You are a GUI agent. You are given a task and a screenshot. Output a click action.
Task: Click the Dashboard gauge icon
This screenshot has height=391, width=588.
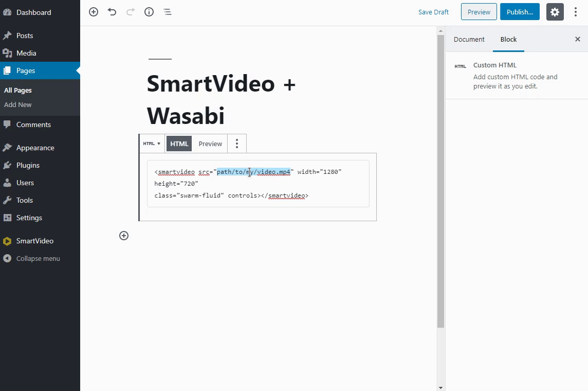click(7, 12)
